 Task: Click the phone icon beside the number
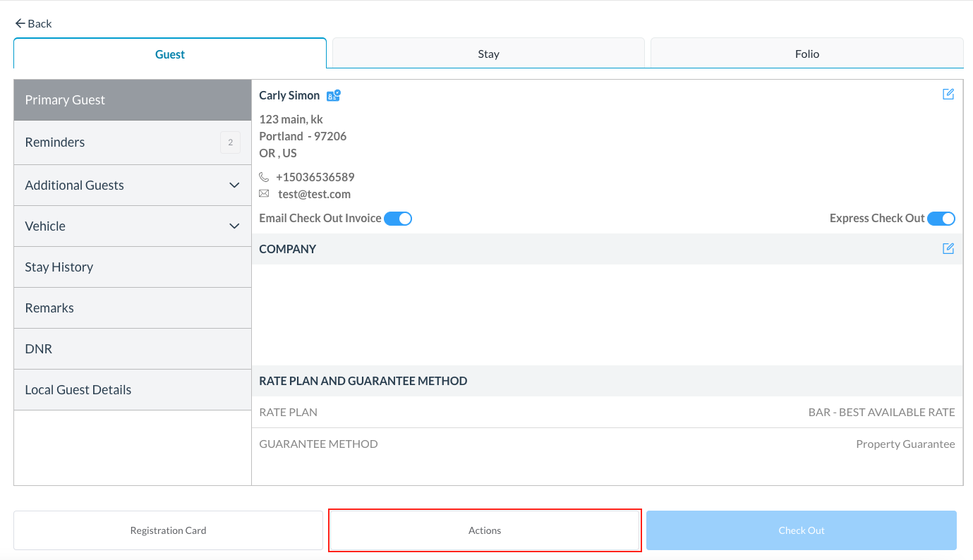[264, 177]
